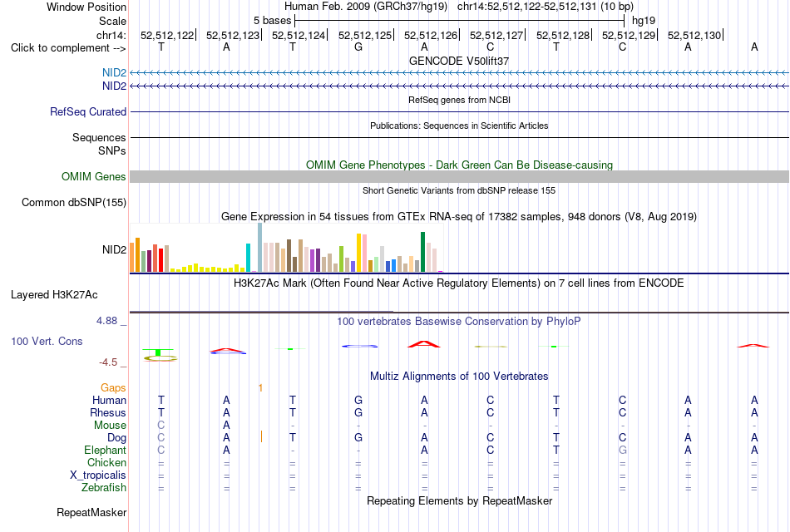Click the 'Click to complement -->' label
This screenshot has height=532, width=790.
click(x=68, y=48)
